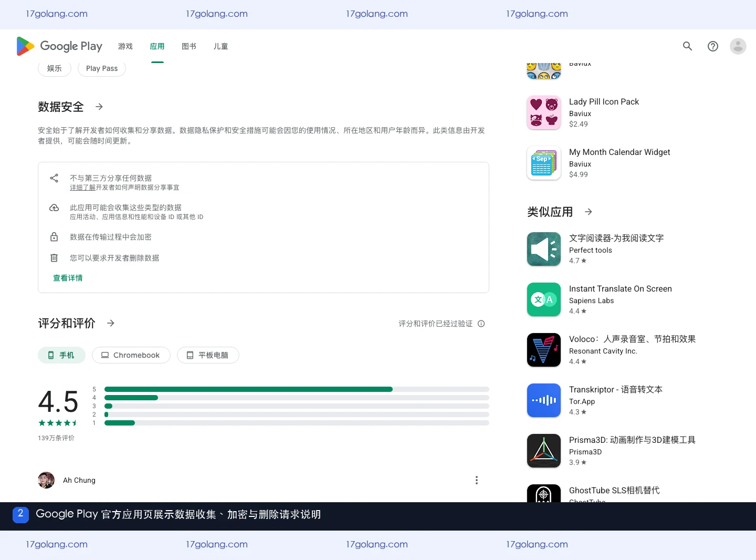The image size is (756, 560).
Task: Open the help question mark icon
Action: [713, 46]
